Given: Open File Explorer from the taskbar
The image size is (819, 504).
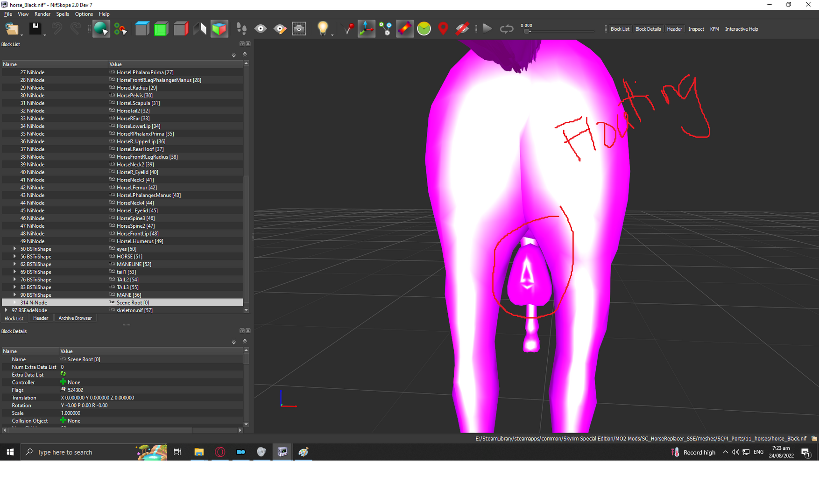Looking at the screenshot, I should 199,452.
